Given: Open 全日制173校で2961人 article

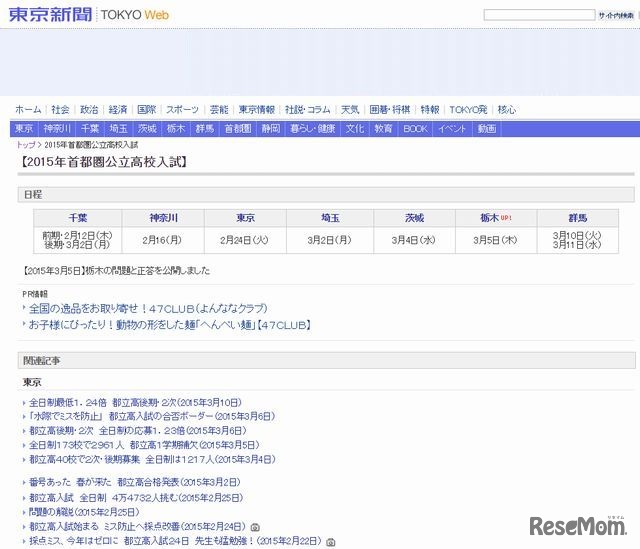Looking at the screenshot, I should 144,445.
